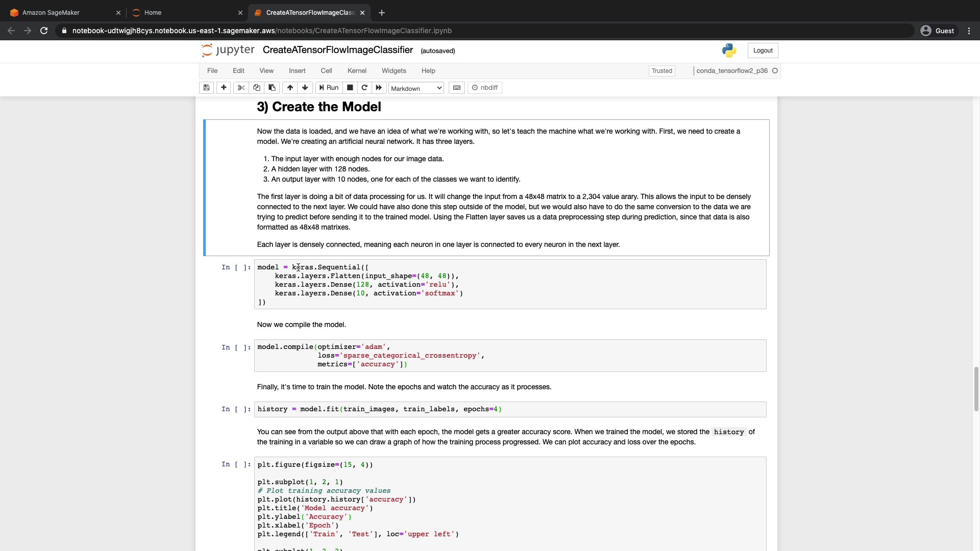
Task: Open the command palette keyboard icon
Action: point(457,88)
